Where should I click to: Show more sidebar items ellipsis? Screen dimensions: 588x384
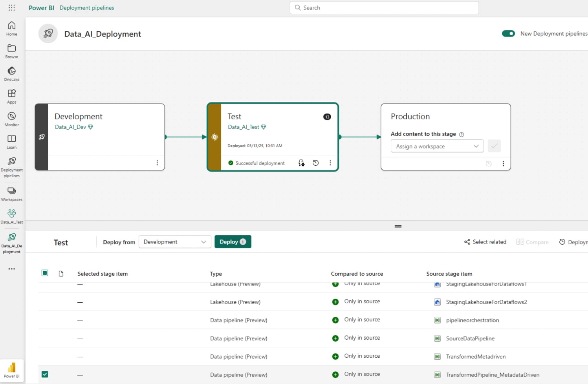(12, 269)
